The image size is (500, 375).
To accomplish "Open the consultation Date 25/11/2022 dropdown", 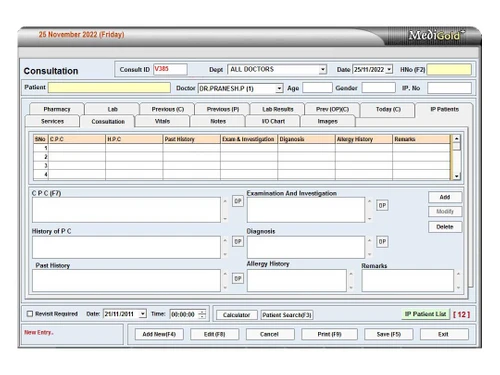I will pyautogui.click(x=389, y=69).
